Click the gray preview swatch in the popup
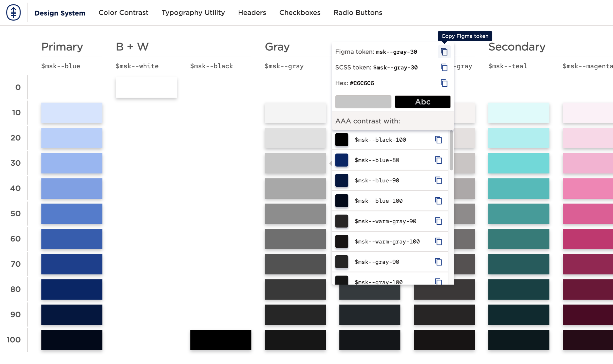The height and width of the screenshot is (364, 613). [363, 102]
